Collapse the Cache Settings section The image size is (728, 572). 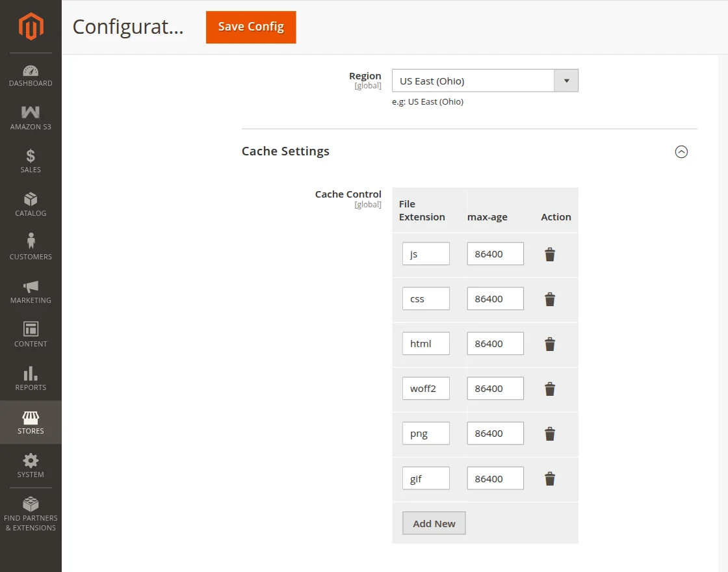(x=681, y=151)
